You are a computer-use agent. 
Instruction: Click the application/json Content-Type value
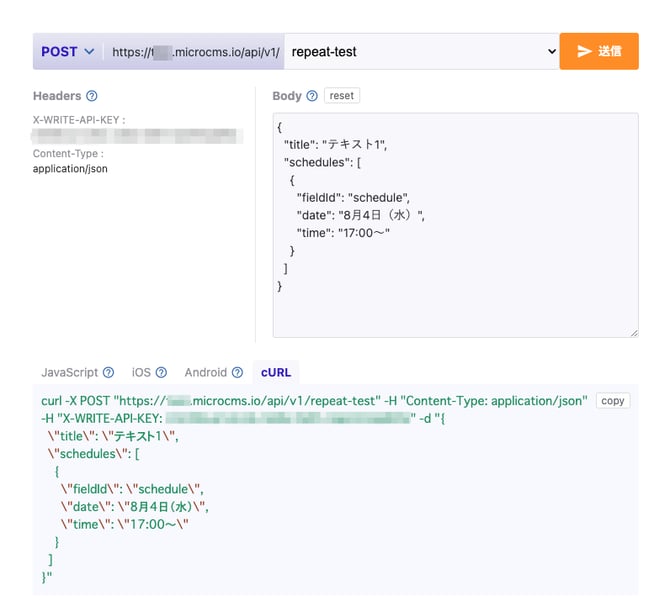(70, 169)
